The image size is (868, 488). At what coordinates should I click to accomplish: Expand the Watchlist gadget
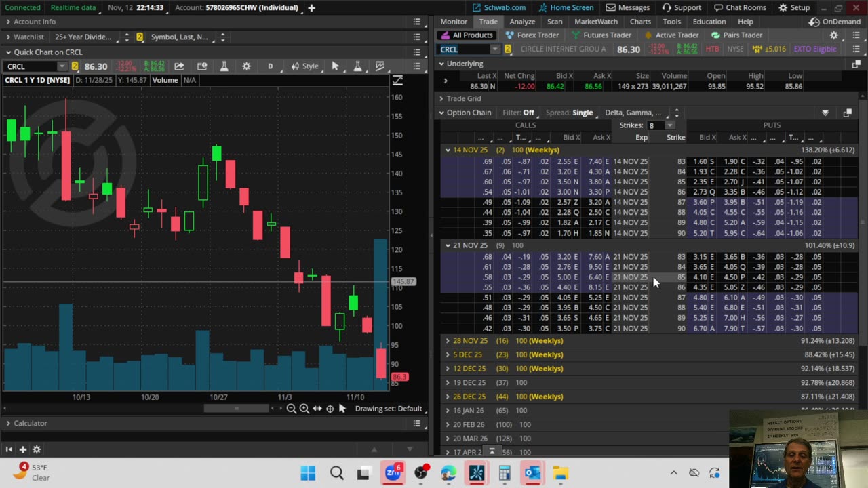coord(8,37)
